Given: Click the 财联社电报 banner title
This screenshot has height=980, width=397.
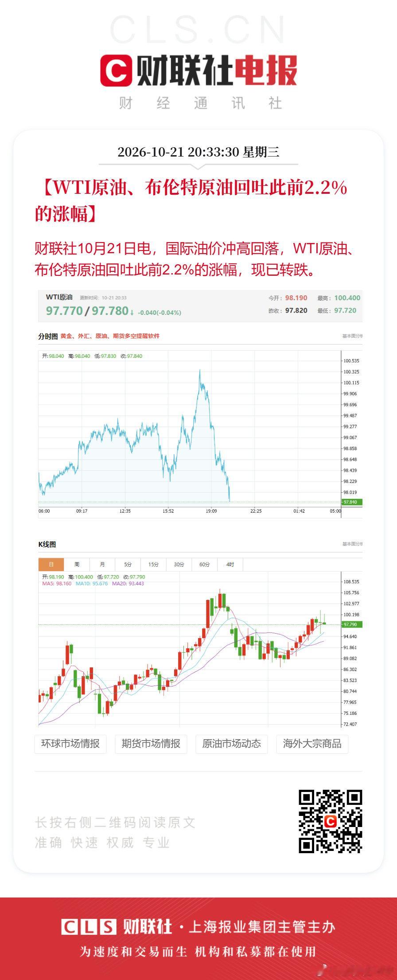Looking at the screenshot, I should (217, 71).
